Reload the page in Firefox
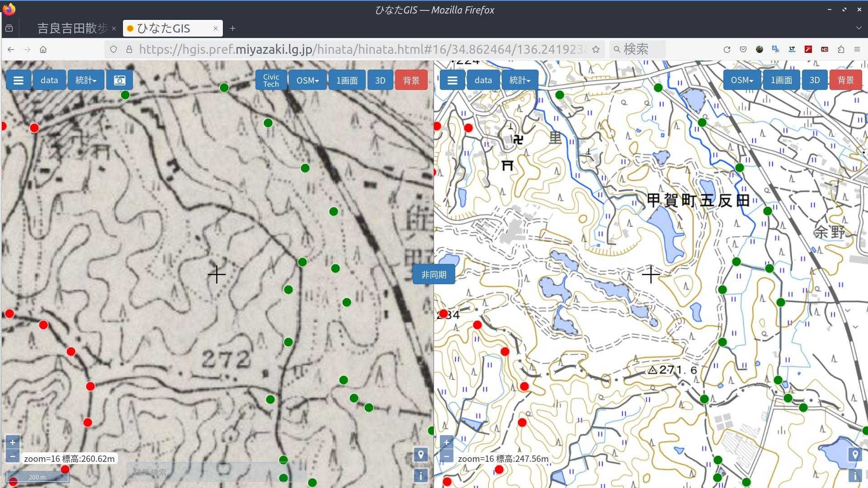This screenshot has height=488, width=868. pos(726,50)
